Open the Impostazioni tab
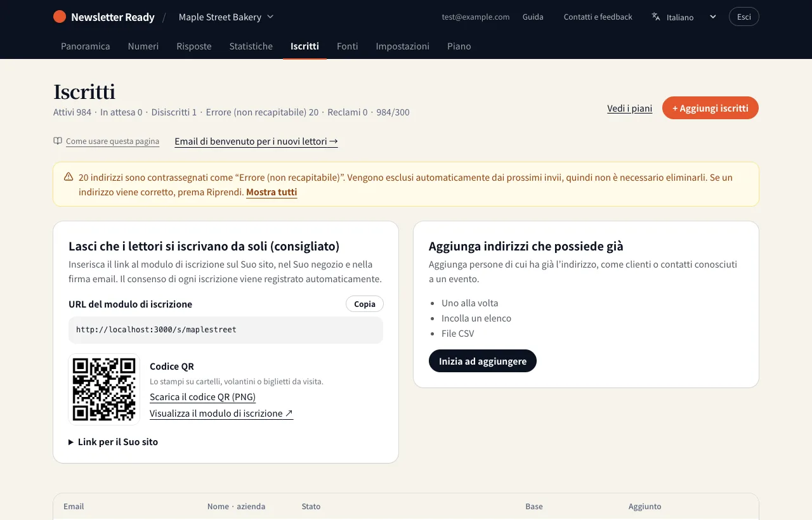This screenshot has width=812, height=520. point(402,46)
